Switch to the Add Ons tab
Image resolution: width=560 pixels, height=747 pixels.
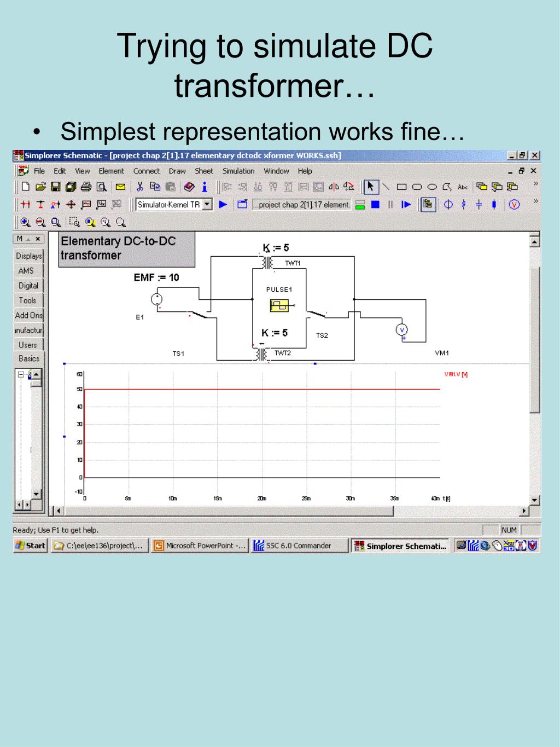pos(28,315)
